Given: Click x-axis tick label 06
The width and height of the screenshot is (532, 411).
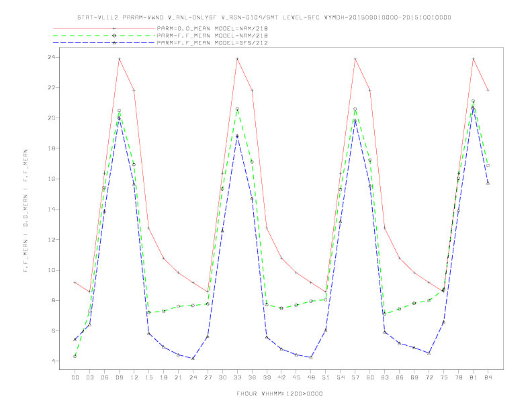Looking at the screenshot, I should pyautogui.click(x=105, y=377).
